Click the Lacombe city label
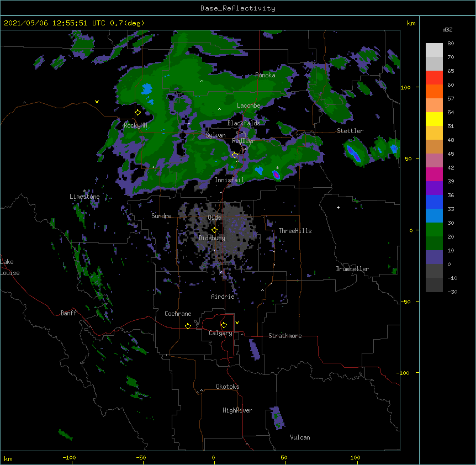The width and height of the screenshot is (476, 465). click(248, 105)
